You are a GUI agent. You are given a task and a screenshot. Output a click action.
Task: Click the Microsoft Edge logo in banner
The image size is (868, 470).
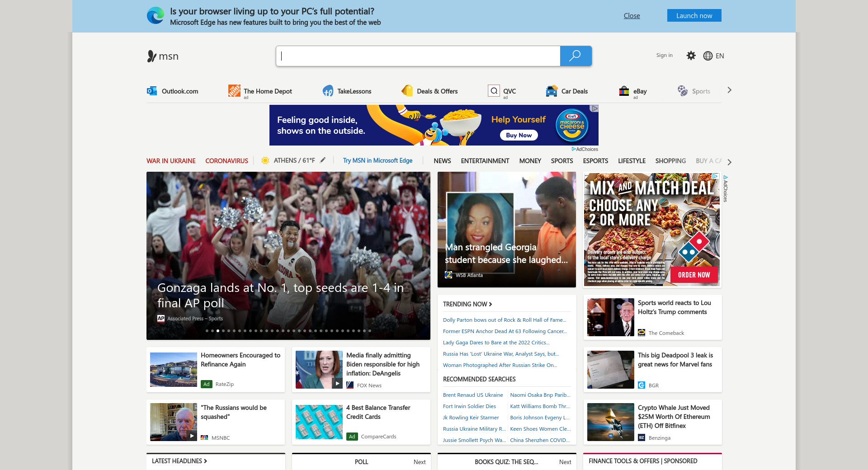(x=156, y=16)
